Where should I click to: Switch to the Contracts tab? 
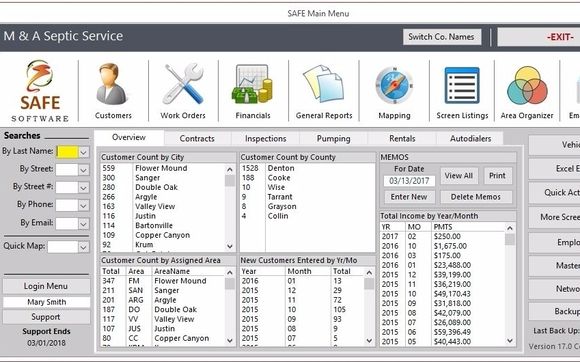[197, 139]
